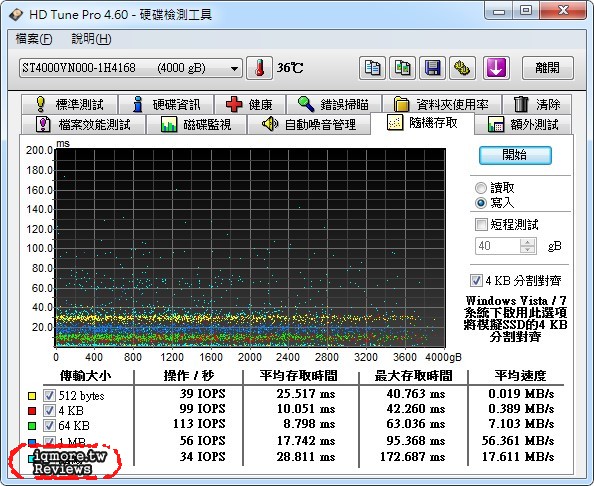Open the 檔案(F) menu

click(34, 39)
